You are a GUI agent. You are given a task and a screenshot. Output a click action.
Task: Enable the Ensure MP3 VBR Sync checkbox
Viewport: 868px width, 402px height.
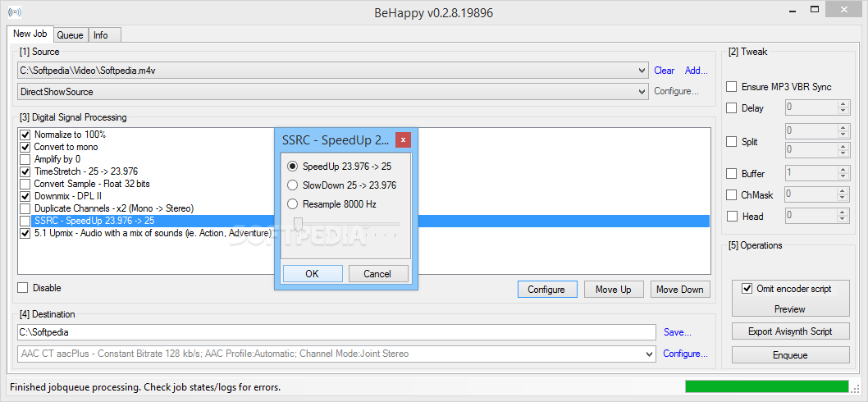(x=732, y=87)
